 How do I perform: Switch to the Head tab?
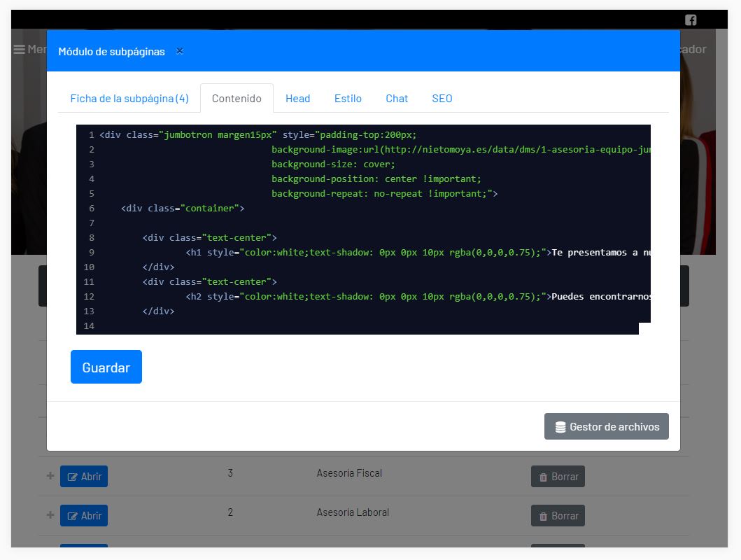point(297,98)
